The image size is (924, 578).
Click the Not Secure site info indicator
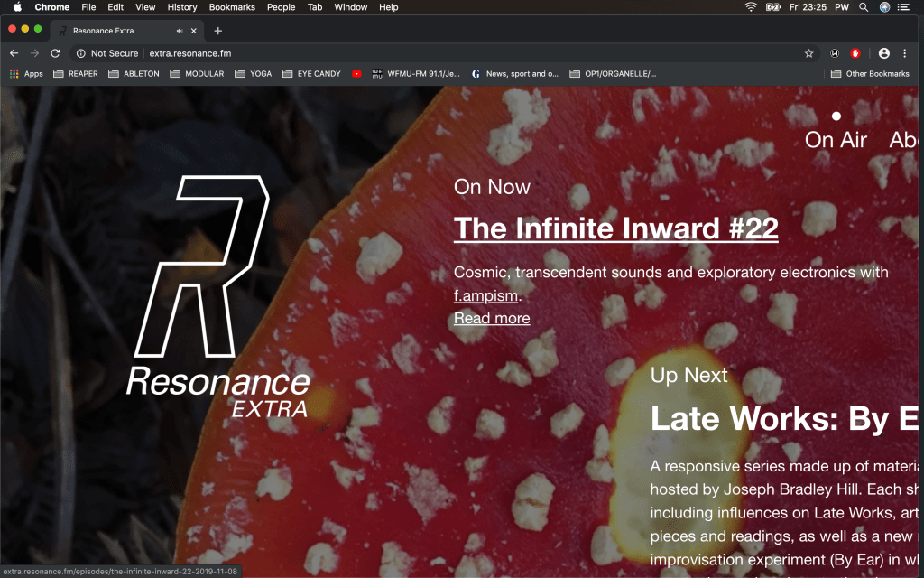[107, 53]
